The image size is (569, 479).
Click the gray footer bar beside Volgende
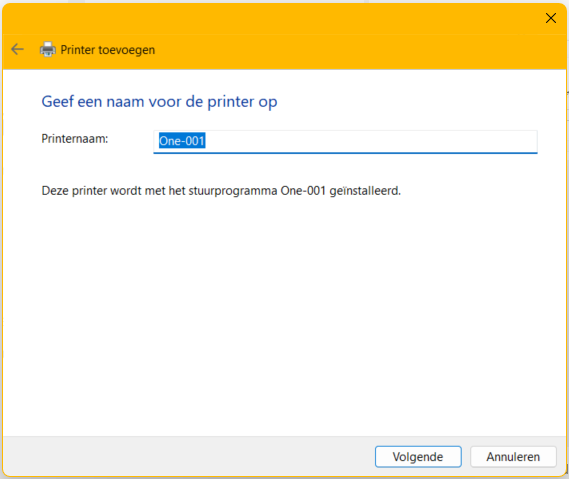pos(189,457)
